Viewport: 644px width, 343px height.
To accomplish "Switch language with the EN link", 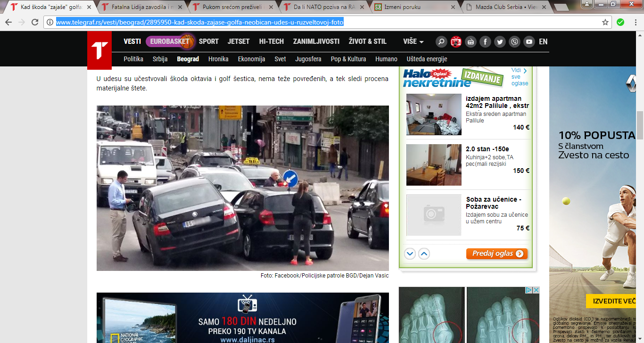I will pyautogui.click(x=544, y=41).
